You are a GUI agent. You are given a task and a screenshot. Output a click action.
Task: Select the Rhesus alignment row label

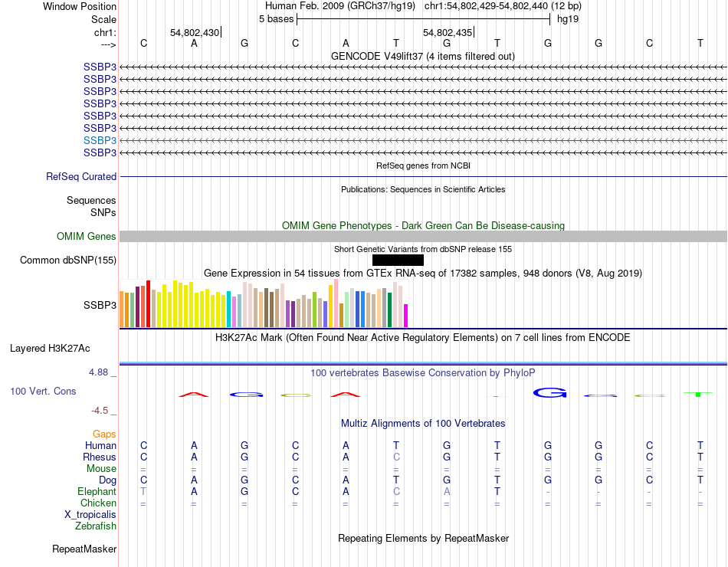[x=100, y=457]
